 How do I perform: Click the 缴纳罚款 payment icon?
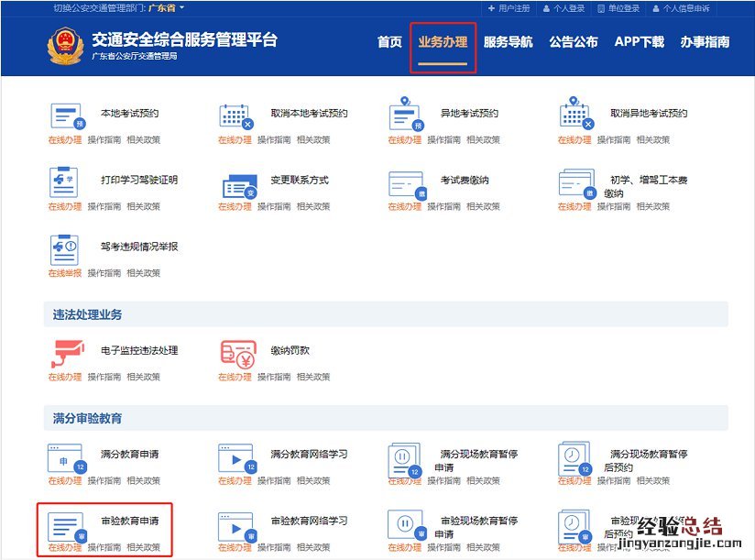pyautogui.click(x=236, y=353)
